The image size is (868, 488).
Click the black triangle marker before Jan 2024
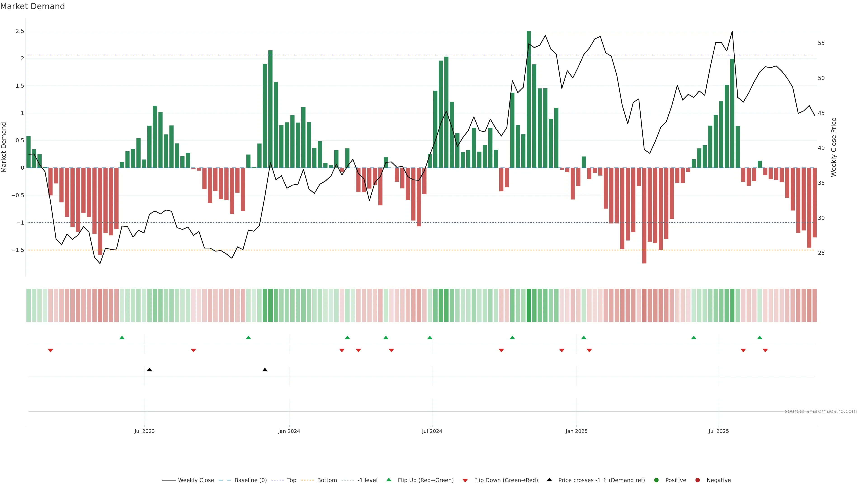[x=265, y=370]
